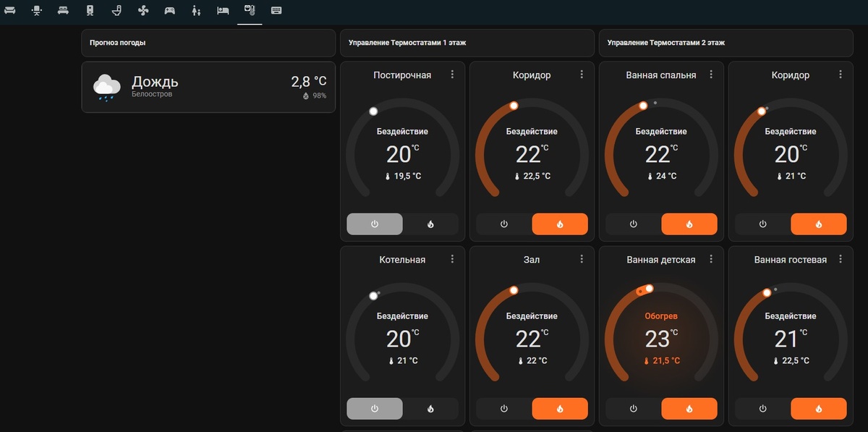Screen dimensions: 868x432
Task: Click power icon on second floor Коридор card
Action: 763,224
